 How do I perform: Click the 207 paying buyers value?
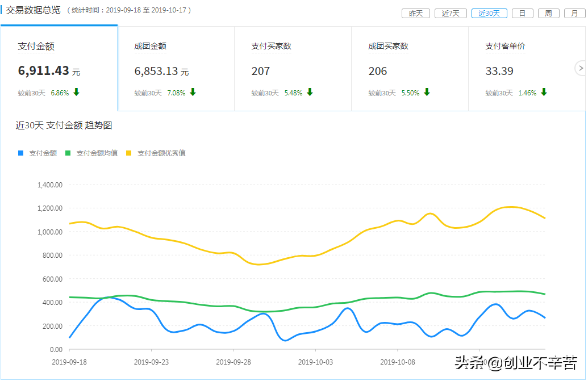click(261, 71)
